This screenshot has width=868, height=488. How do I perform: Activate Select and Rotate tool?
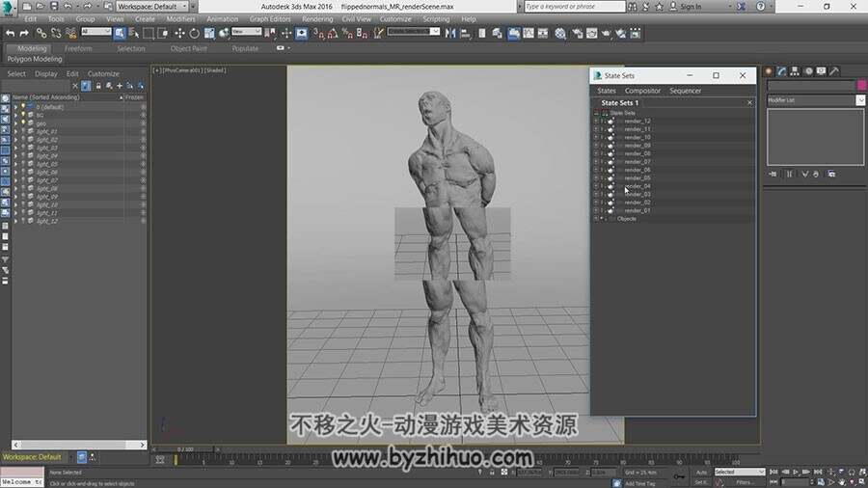(194, 33)
